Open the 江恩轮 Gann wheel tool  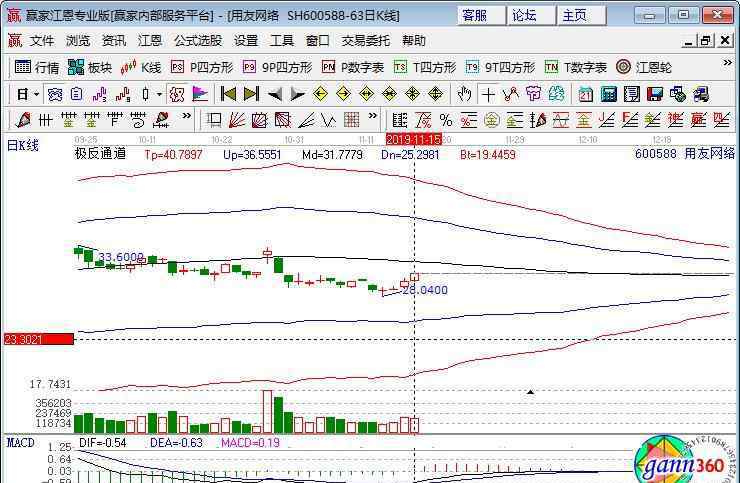tap(644, 68)
